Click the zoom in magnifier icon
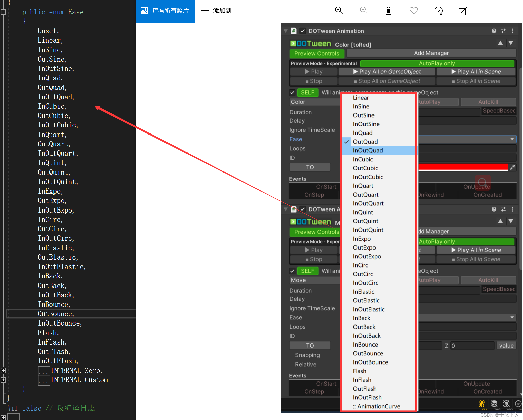Screen dimensions: 523x420 [339, 11]
